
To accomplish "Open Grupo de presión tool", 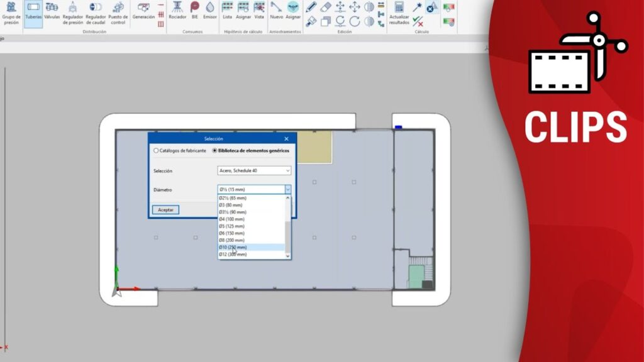I will [11, 13].
